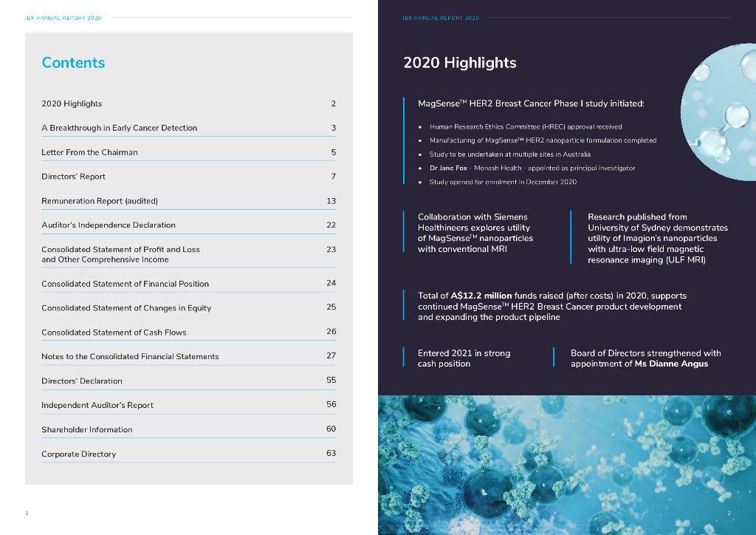Viewport: 756px width, 535px height.
Task: Click the circular molecule image at top right
Action: tap(718, 112)
